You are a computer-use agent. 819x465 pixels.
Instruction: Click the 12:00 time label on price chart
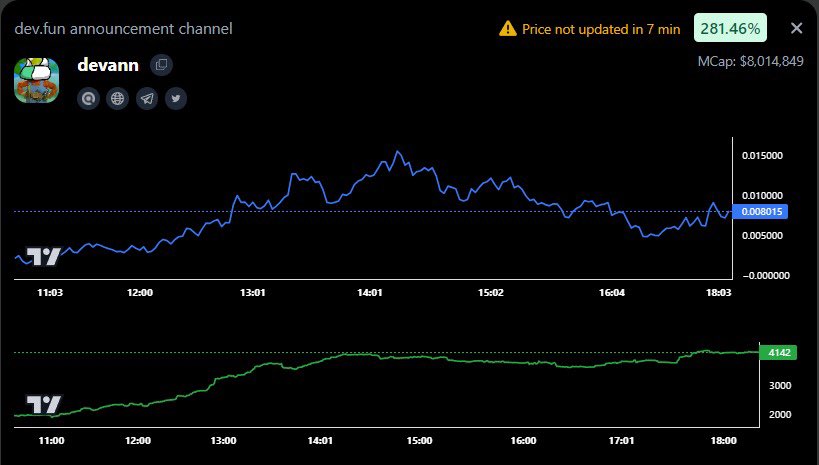(x=140, y=293)
